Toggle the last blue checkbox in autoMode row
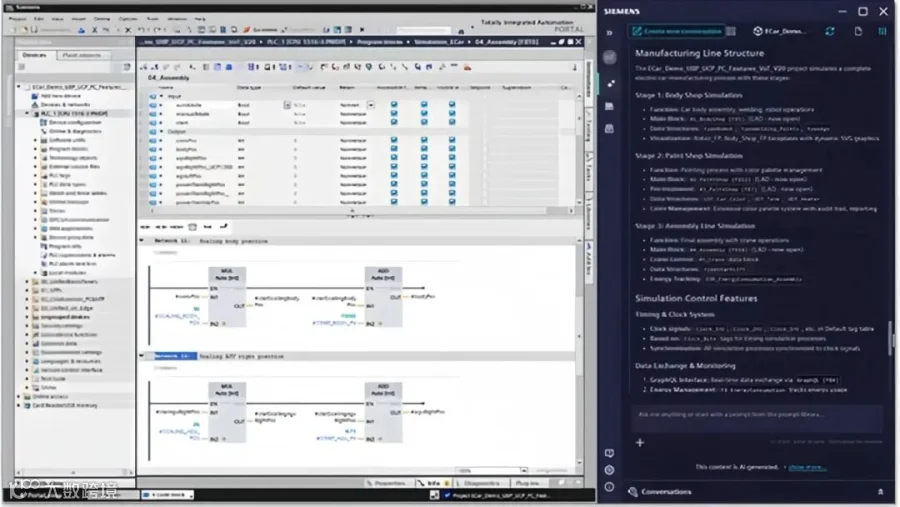This screenshot has width=900, height=507. [x=452, y=105]
